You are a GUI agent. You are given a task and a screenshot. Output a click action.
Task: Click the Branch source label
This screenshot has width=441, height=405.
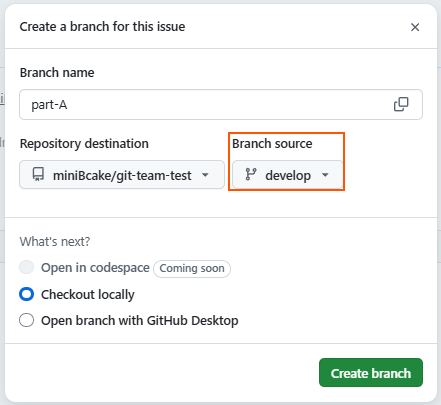pyautogui.click(x=272, y=144)
